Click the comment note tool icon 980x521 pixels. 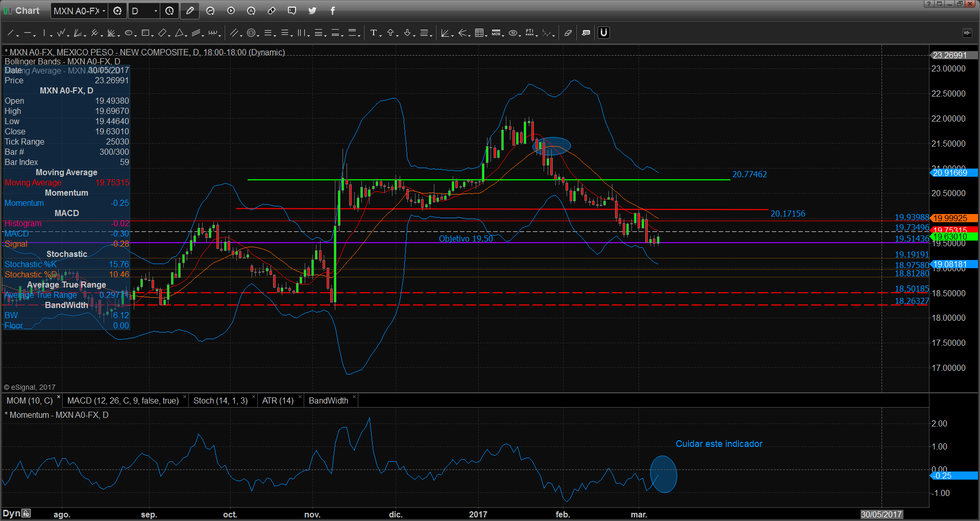(586, 33)
